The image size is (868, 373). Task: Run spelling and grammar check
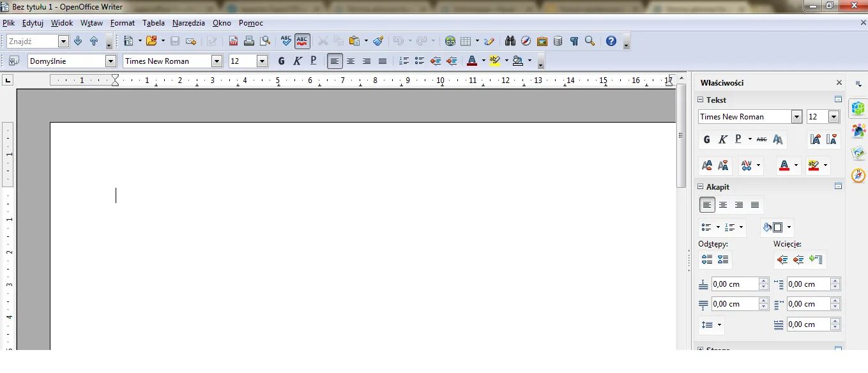[286, 41]
